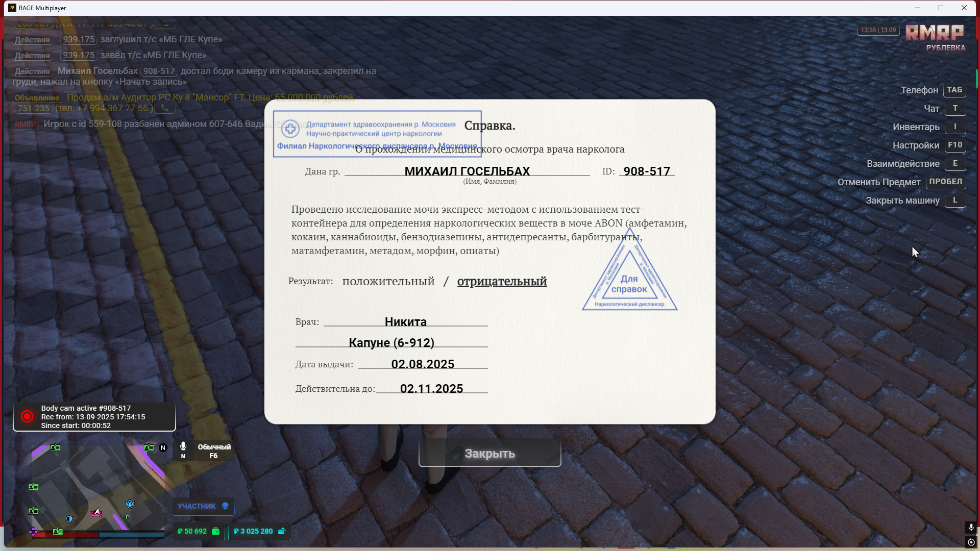Click the L key hint for Закрыть машину

point(955,200)
